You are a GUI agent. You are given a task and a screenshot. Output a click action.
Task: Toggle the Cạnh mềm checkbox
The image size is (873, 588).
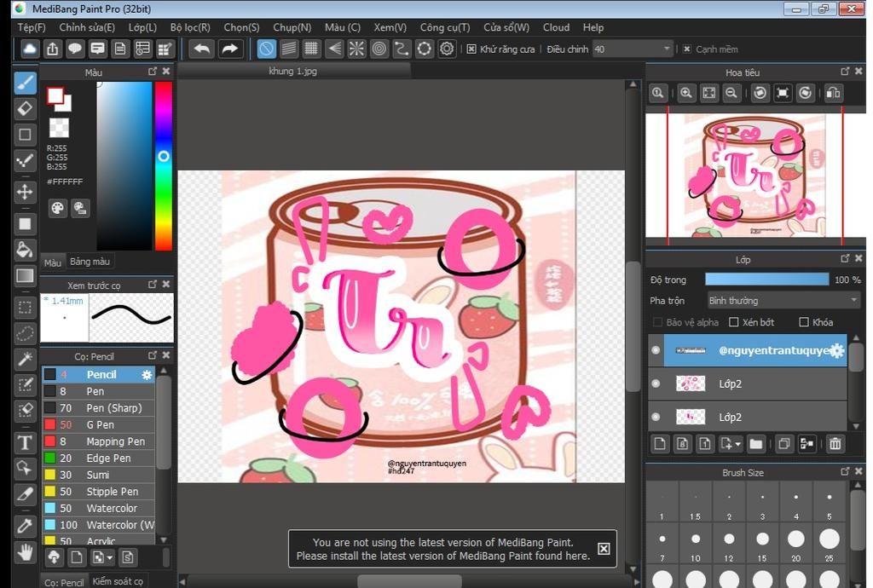click(687, 49)
